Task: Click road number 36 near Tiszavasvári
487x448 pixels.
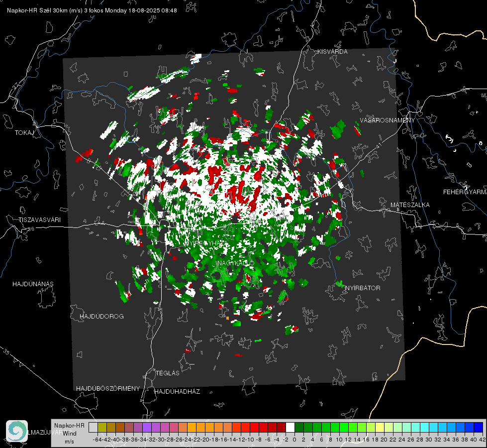Action: pyautogui.click(x=31, y=229)
